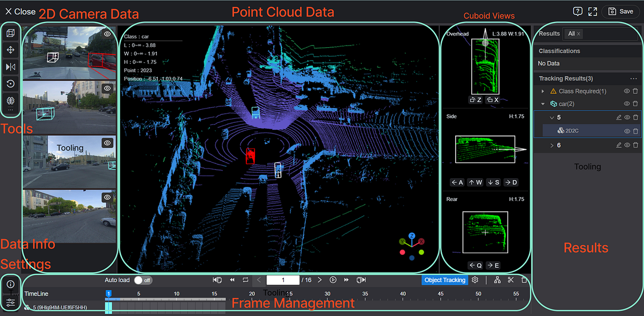The width and height of the screenshot is (644, 316).
Task: Click the Save button at top right
Action: 620,11
